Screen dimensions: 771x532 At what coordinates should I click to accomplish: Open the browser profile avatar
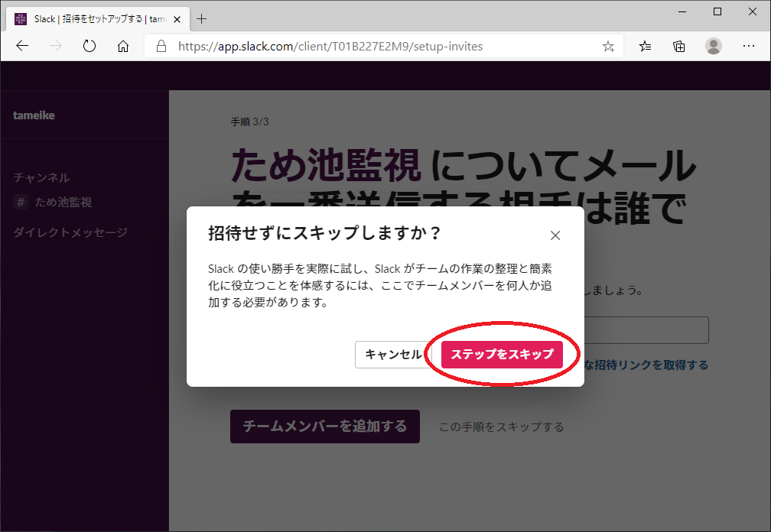click(714, 47)
